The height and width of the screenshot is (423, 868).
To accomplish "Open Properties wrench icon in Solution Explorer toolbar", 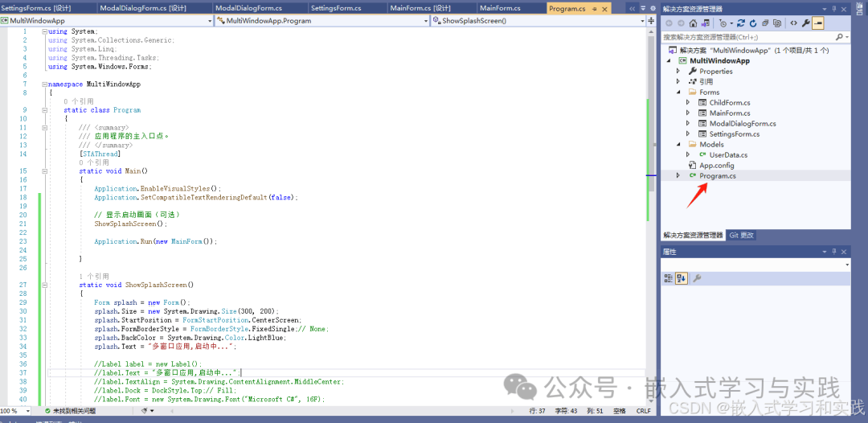I will click(x=806, y=23).
